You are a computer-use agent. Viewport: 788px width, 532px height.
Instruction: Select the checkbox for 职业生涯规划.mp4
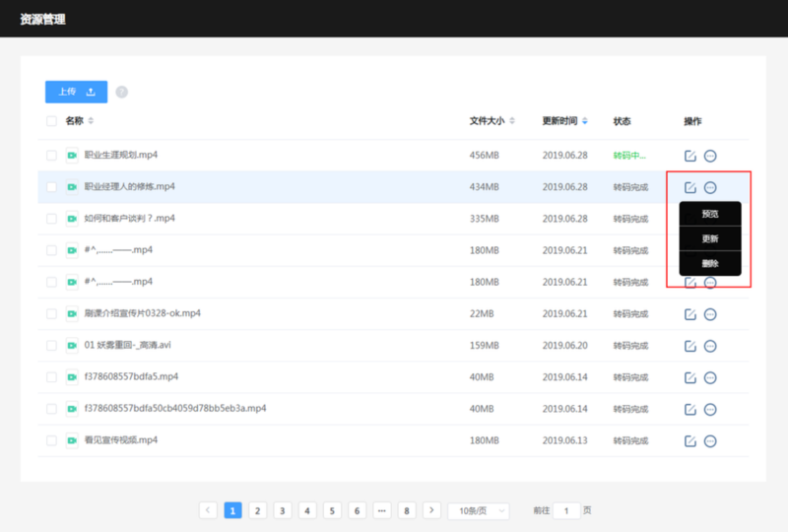point(51,156)
